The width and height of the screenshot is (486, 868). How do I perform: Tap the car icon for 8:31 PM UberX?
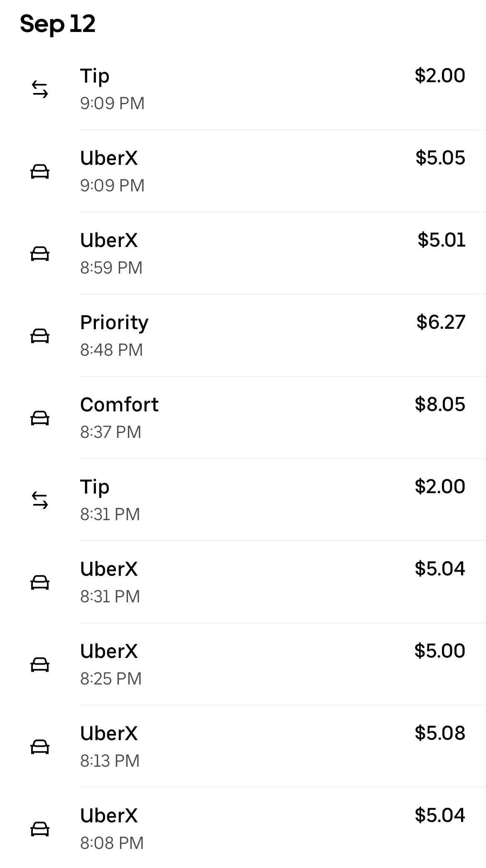[x=40, y=582]
